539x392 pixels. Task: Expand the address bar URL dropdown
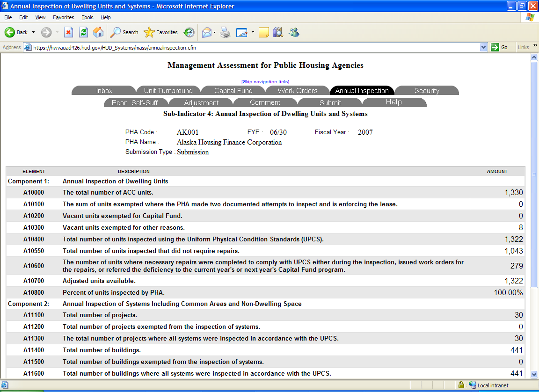point(484,47)
